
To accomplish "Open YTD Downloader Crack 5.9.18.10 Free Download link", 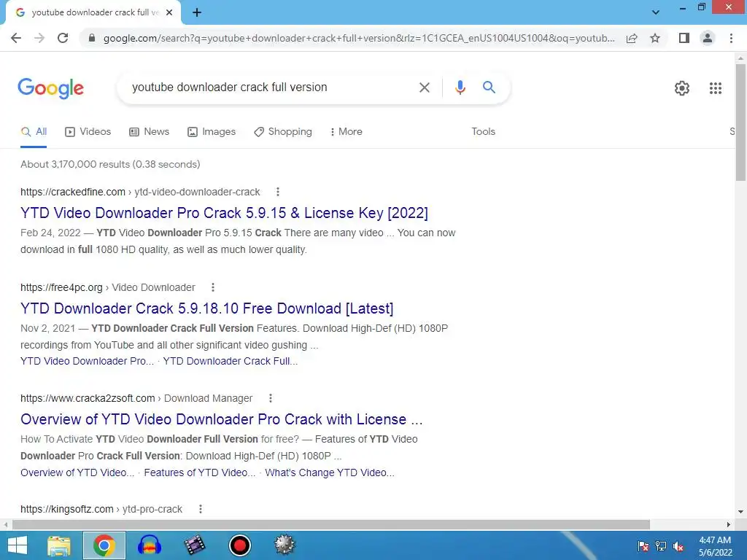I will pyautogui.click(x=206, y=308).
